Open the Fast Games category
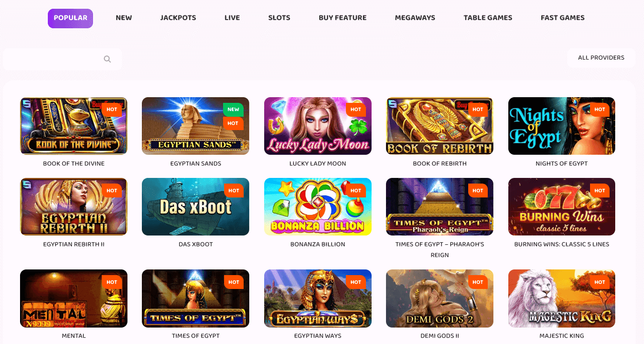This screenshot has height=344, width=644. (x=562, y=17)
